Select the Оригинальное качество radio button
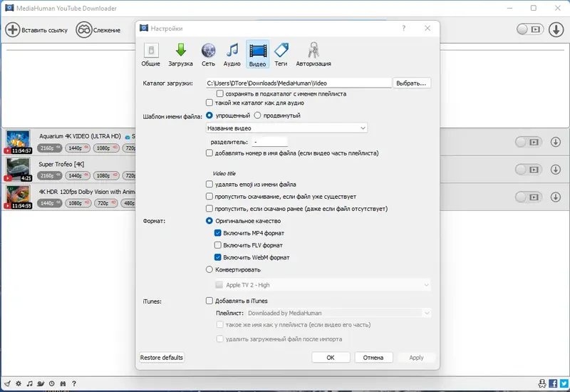570x392 pixels. [x=209, y=221]
